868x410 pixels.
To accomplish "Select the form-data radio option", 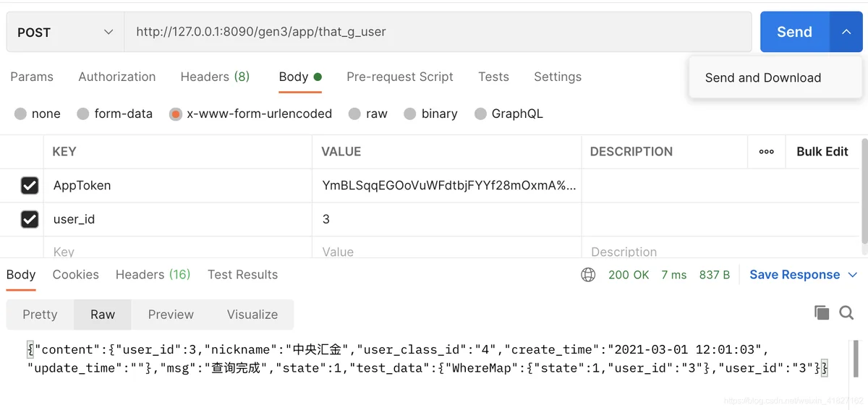I will (83, 114).
